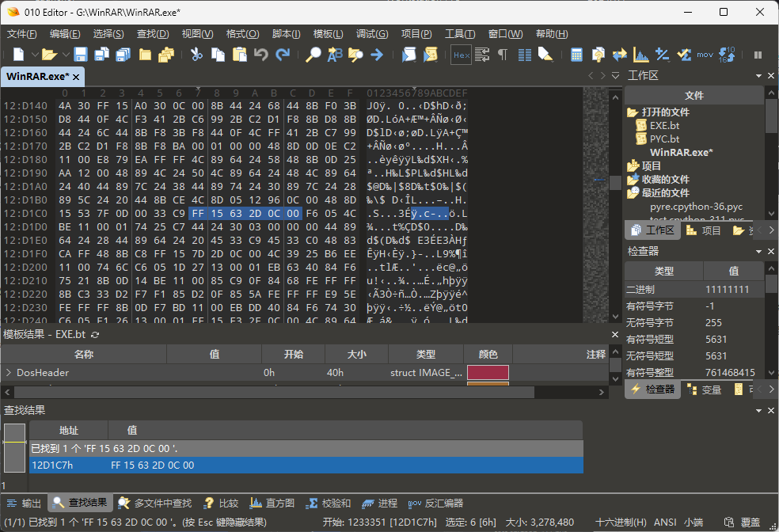Image resolution: width=779 pixels, height=532 pixels.
Task: Redo the last edit
Action: coord(283,54)
